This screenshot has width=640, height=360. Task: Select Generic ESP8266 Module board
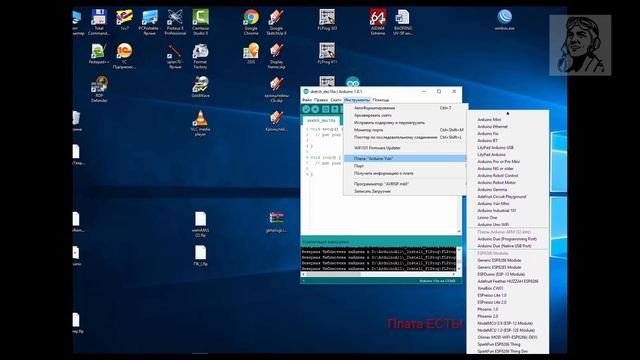(508, 260)
